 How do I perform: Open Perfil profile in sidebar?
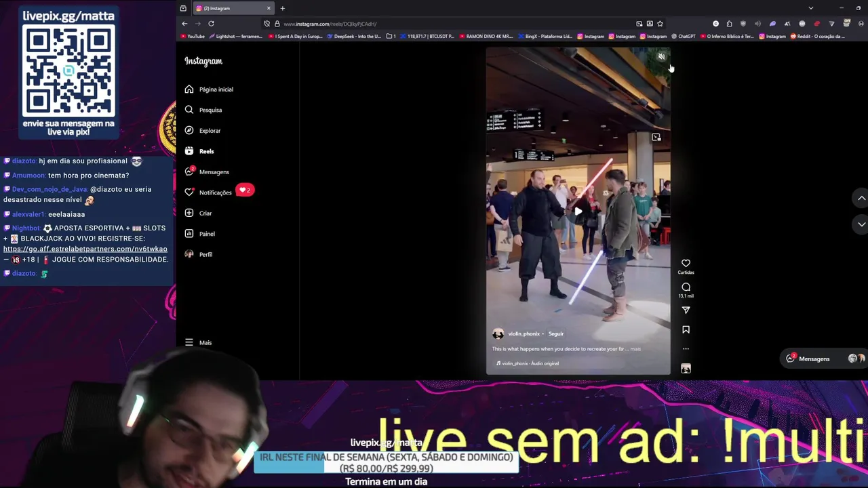[x=199, y=255]
